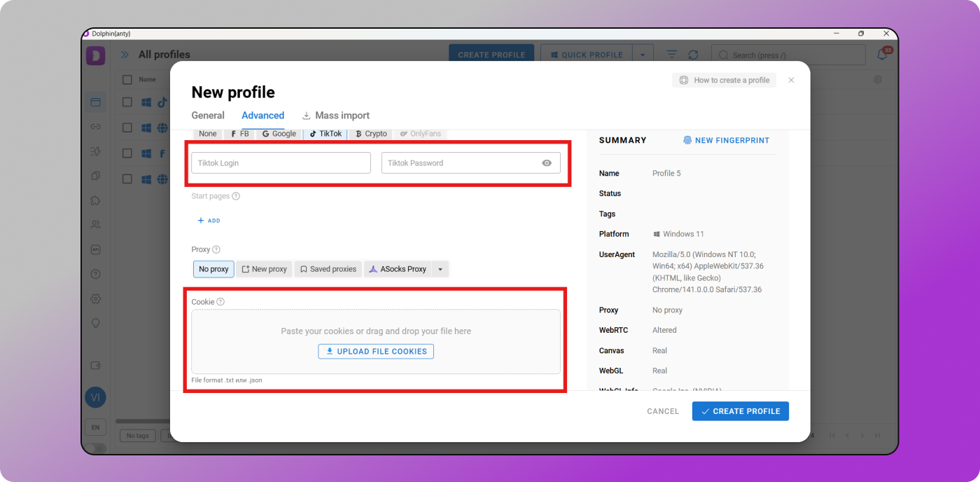This screenshot has height=482, width=980.
Task: Expand the sidebar with double chevron
Action: tap(125, 55)
